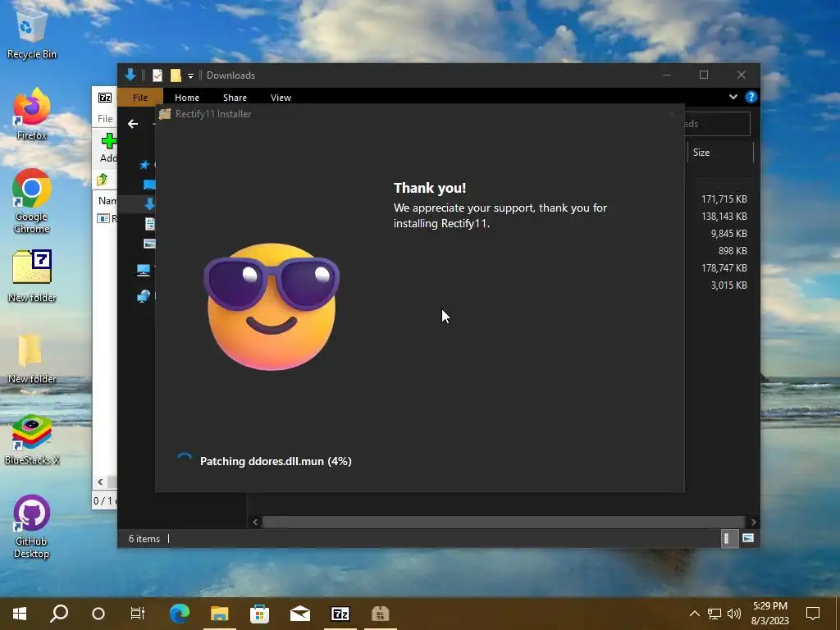The width and height of the screenshot is (840, 630).
Task: Click the Windows Start button
Action: pos(20,614)
